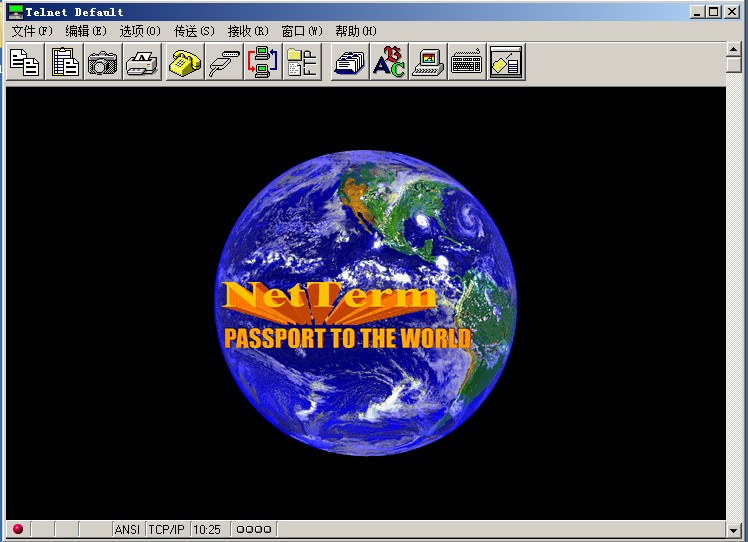Image resolution: width=748 pixels, height=542 pixels.
Task: Click the folder tree directory icon
Action: coord(302,62)
